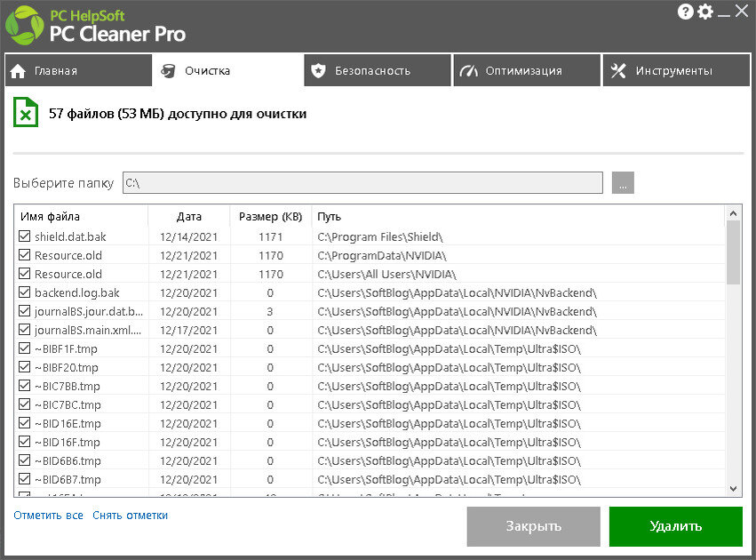756x560 pixels.
Task: Click the home icon on Главная tab
Action: pos(18,71)
